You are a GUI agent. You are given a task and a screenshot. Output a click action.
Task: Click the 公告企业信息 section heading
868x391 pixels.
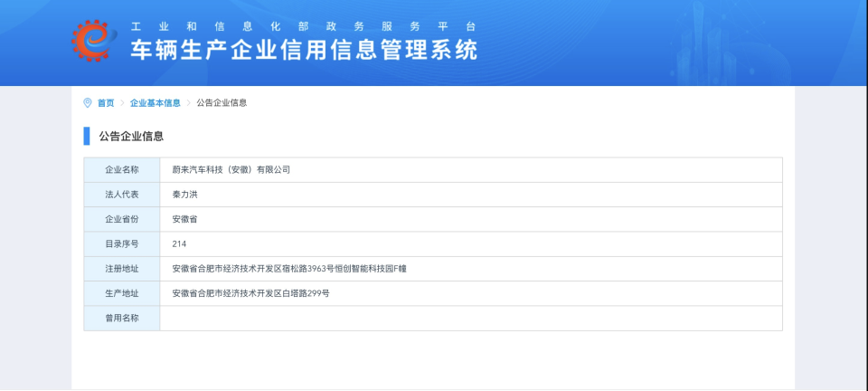(131, 137)
